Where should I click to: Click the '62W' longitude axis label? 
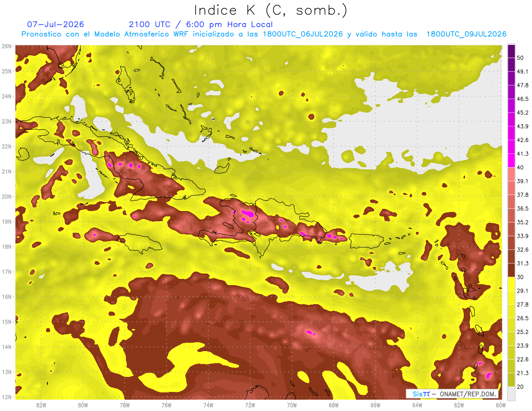pyautogui.click(x=459, y=405)
